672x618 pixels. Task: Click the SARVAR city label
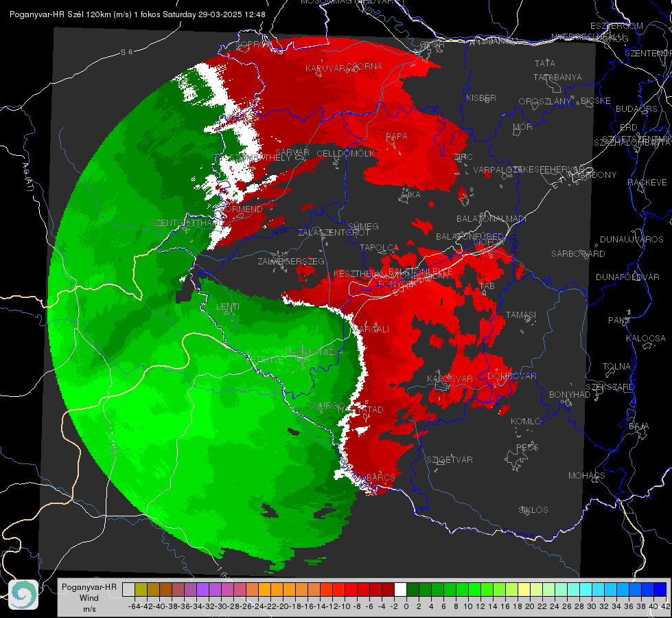coord(292,152)
